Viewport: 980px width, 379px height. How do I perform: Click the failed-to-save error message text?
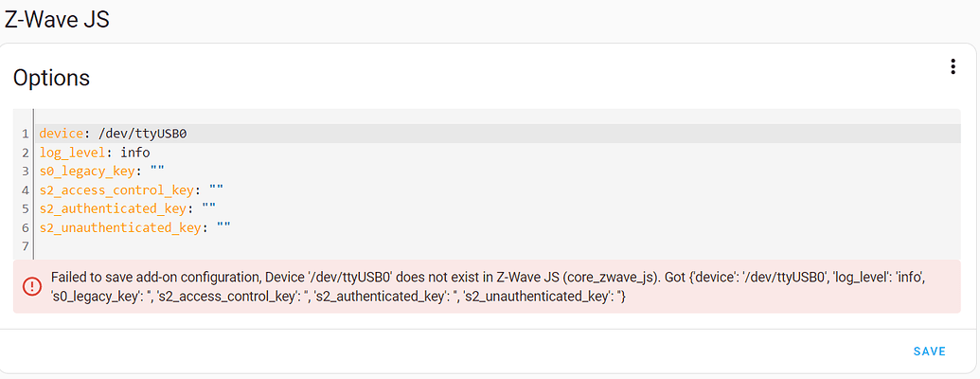[488, 286]
